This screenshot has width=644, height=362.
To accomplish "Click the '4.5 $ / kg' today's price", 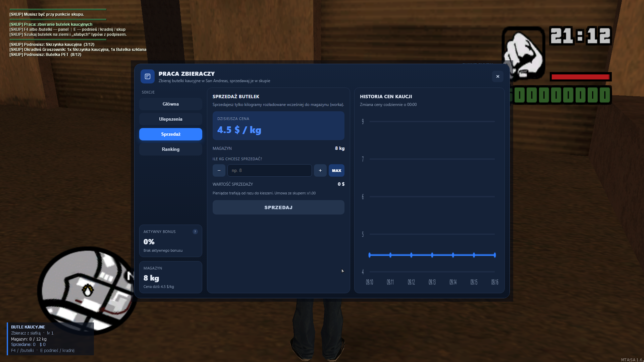I will click(x=239, y=130).
